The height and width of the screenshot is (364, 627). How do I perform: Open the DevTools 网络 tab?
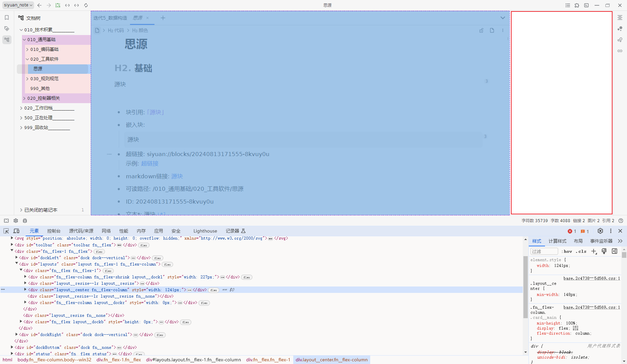pyautogui.click(x=106, y=231)
